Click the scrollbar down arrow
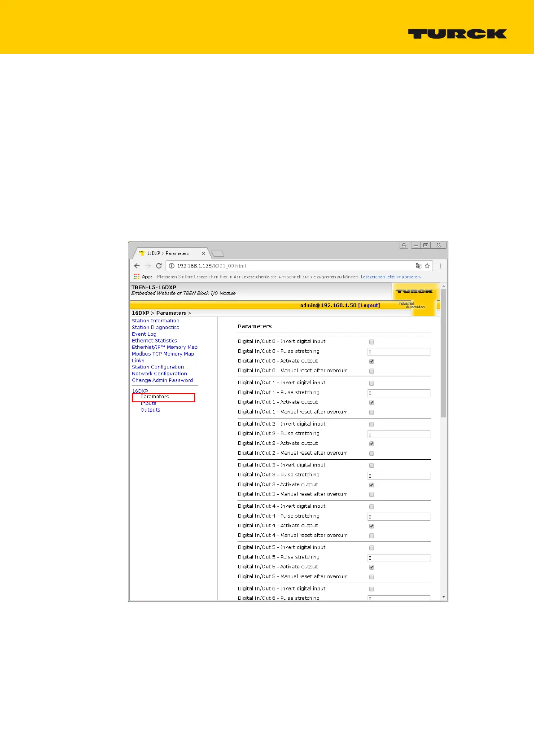The image size is (534, 756). 444,597
